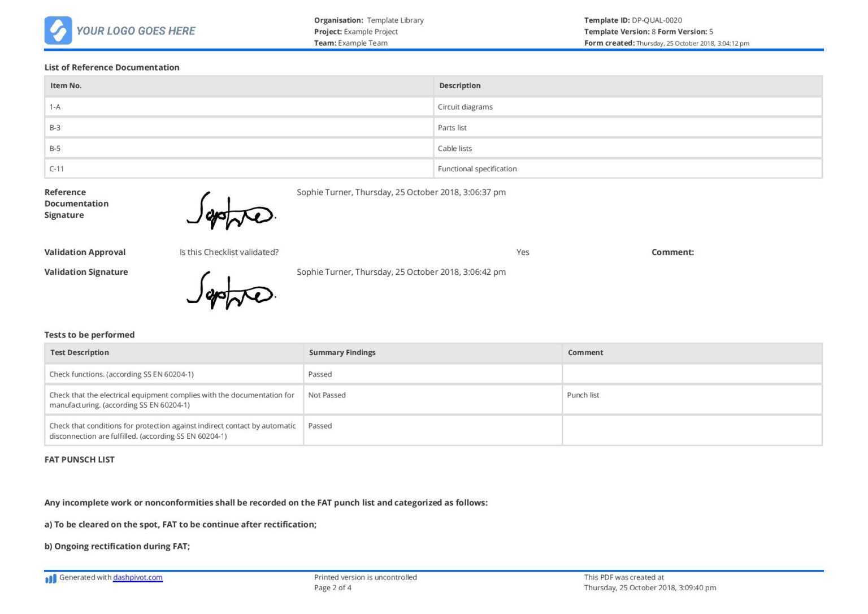Expand the FAT PUNSCH LIST section

point(79,460)
